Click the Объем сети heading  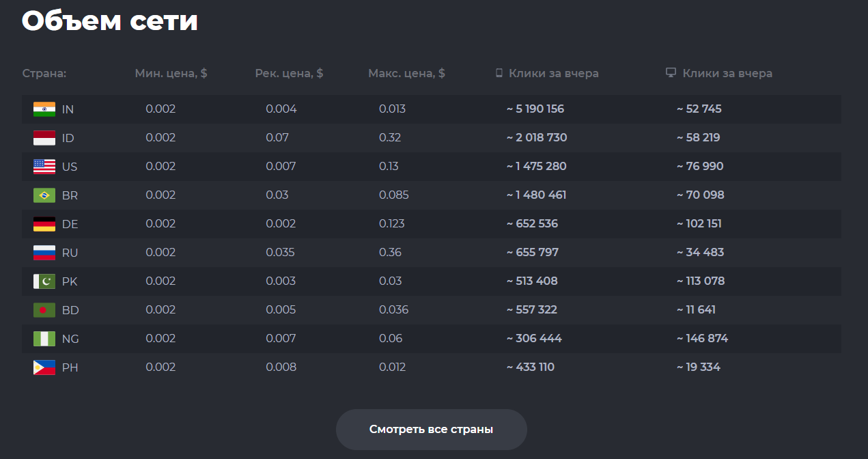(x=110, y=20)
